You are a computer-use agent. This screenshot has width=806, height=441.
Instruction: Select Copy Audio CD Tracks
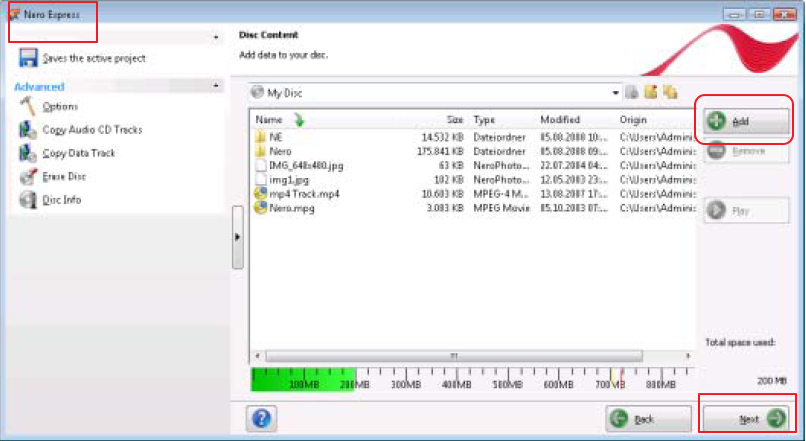pos(93,130)
